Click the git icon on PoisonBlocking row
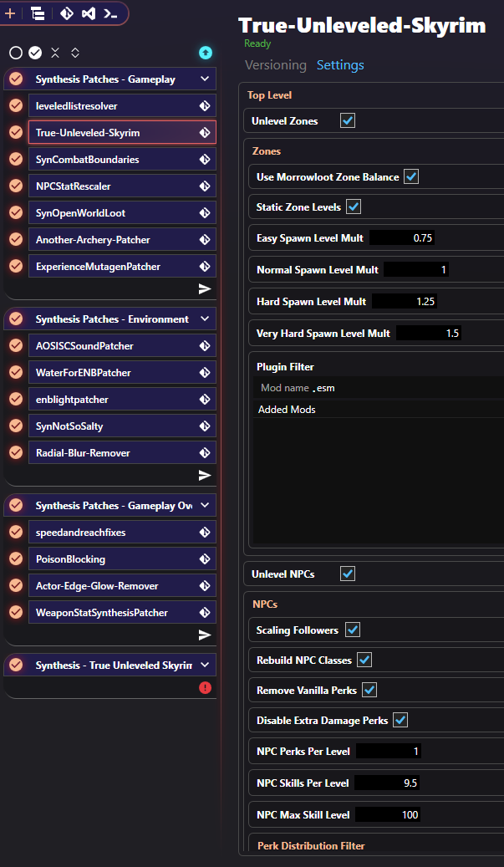Image resolution: width=504 pixels, height=867 pixels. 205,559
